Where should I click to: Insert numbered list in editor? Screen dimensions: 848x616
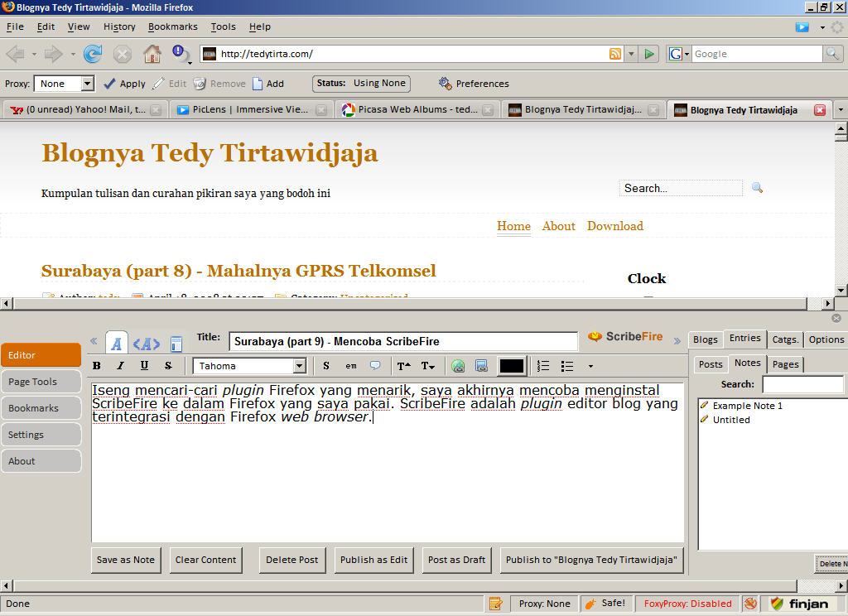[x=543, y=366]
